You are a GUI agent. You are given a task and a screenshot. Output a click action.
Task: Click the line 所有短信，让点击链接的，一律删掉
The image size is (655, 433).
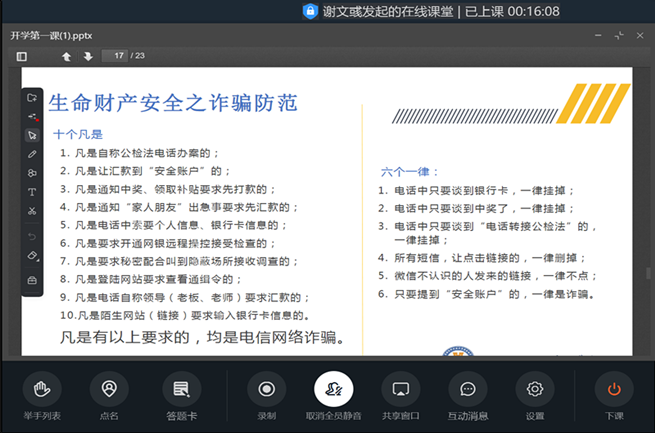tap(482, 258)
